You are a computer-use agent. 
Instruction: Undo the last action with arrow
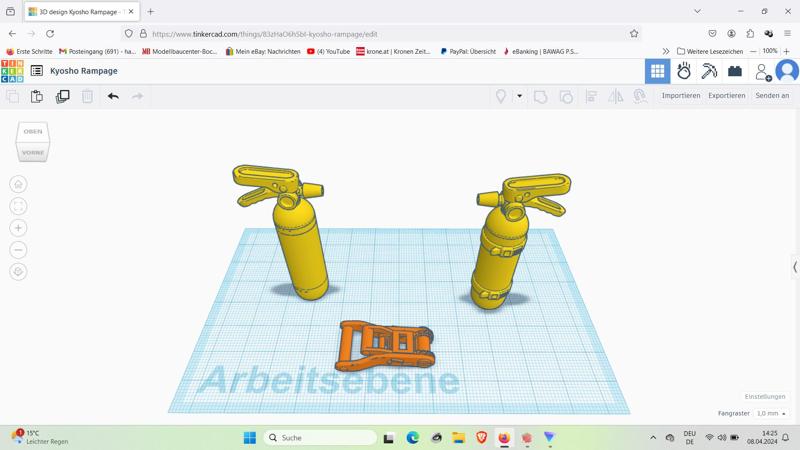point(113,96)
